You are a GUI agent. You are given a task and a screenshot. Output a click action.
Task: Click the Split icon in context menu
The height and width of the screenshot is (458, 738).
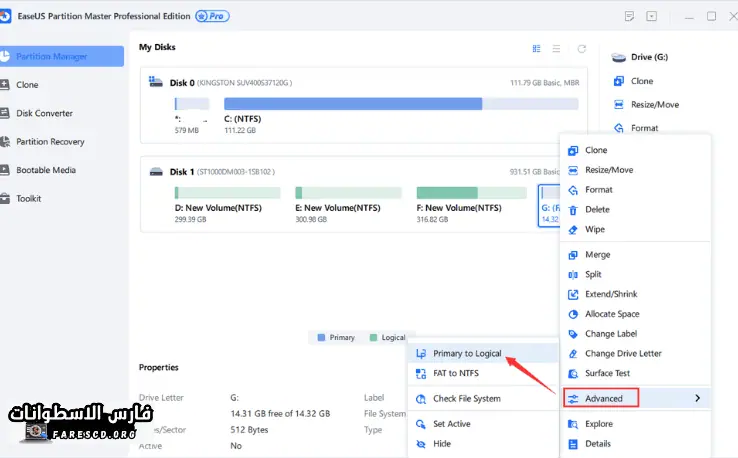(x=573, y=274)
